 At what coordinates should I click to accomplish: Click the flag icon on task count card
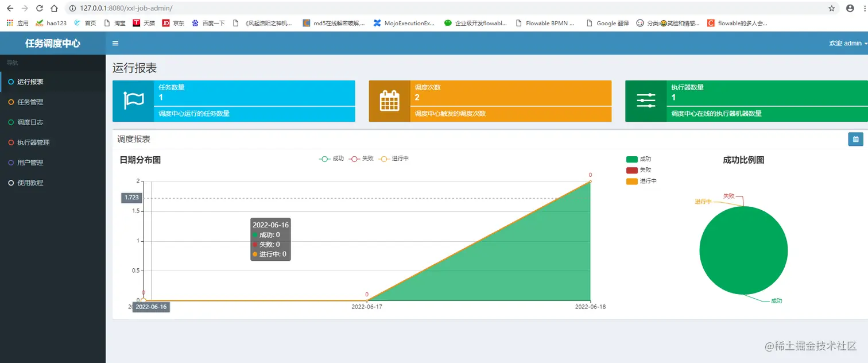[x=133, y=101]
